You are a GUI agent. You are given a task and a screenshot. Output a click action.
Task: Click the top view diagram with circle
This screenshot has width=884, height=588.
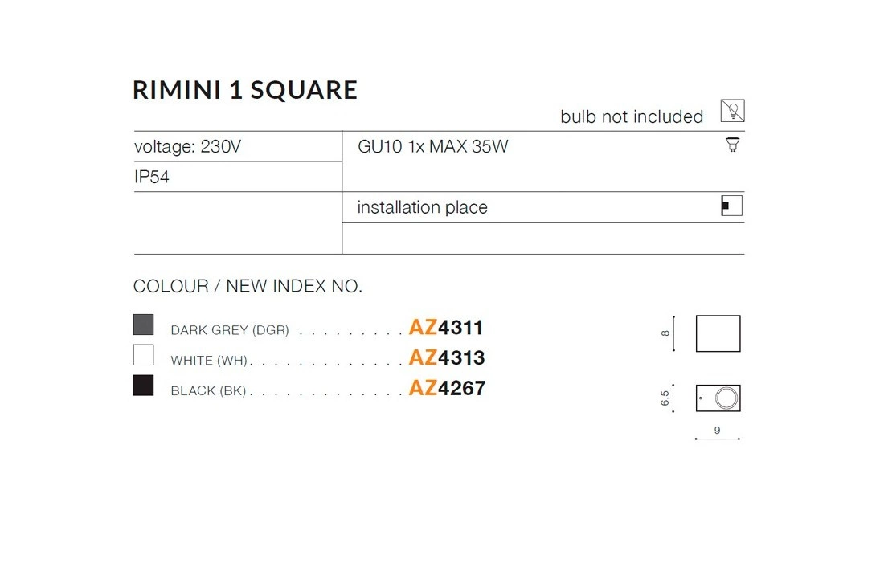coord(718,398)
